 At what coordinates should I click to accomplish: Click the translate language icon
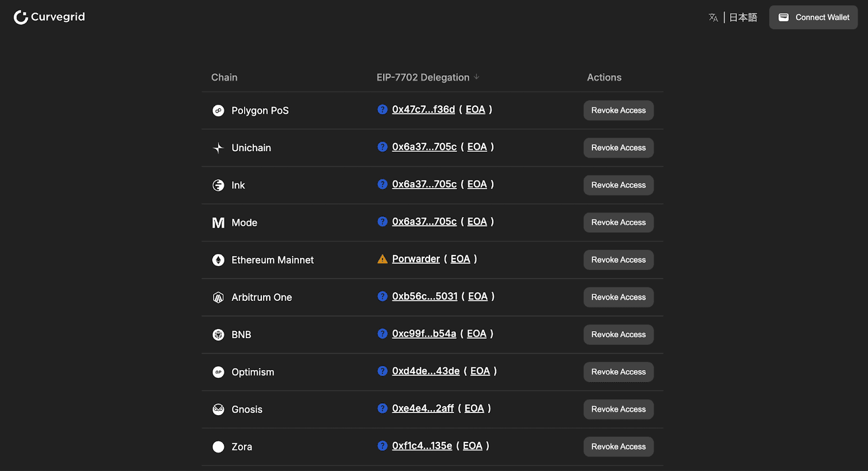(x=713, y=18)
